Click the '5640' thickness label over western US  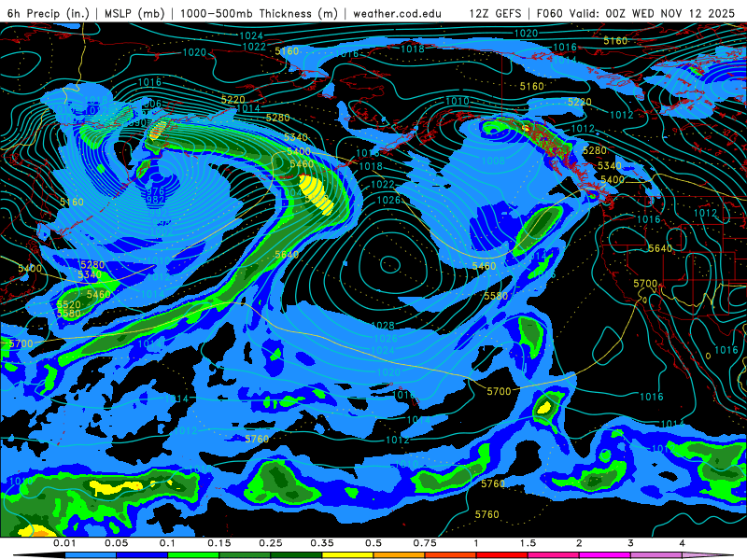660,248
